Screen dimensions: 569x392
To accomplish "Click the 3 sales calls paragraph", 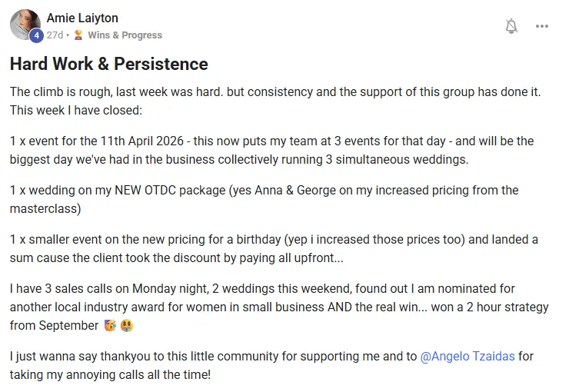I will pyautogui.click(x=279, y=307).
